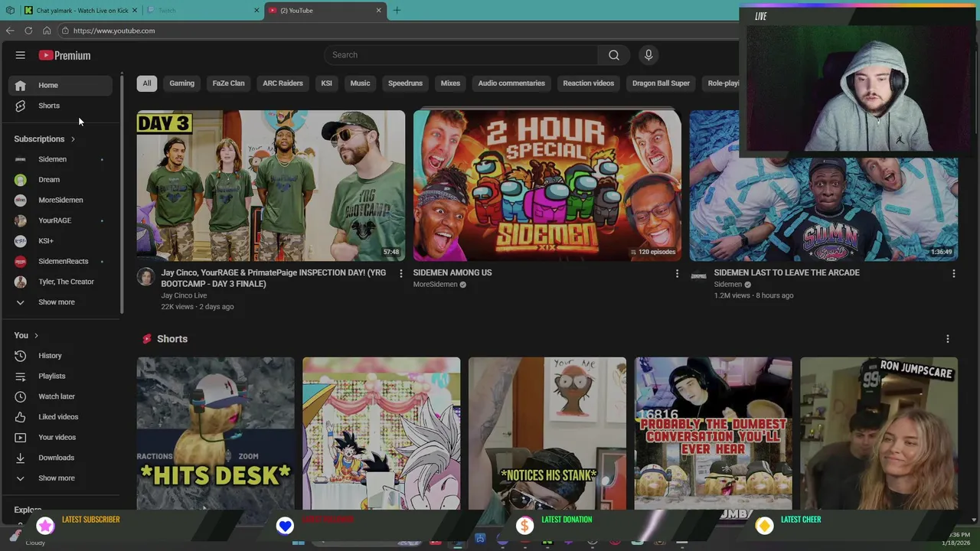The height and width of the screenshot is (551, 980).
Task: Open options menu for Jay Cinco video
Action: tap(400, 273)
